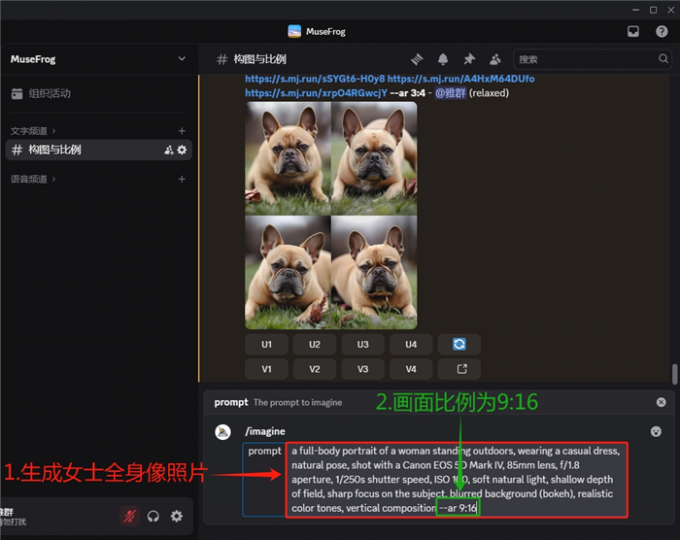Create invite for the 构图与比例 channel

pos(168,150)
